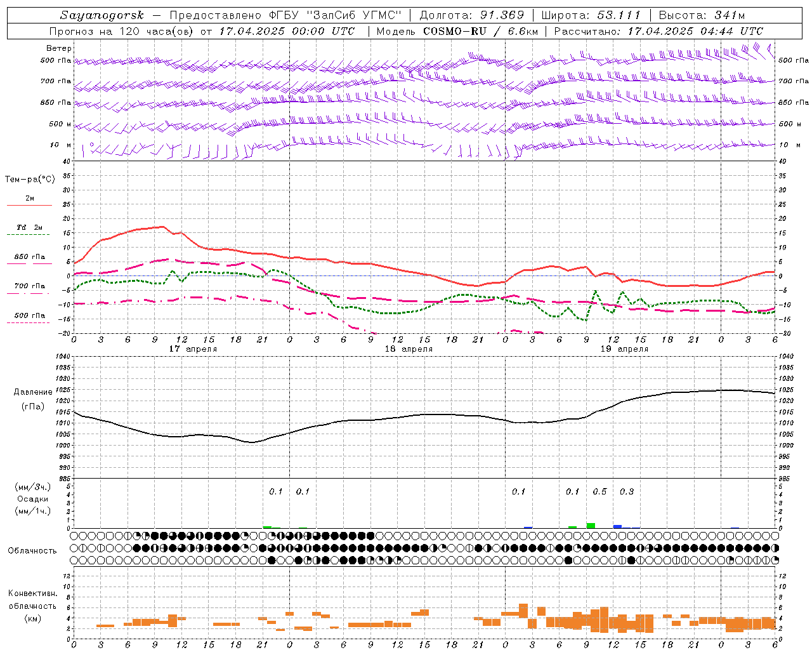Image resolution: width=812 pixels, height=650 pixels.
Task: Click the blue precipitation bar under 0.3
Action: pyautogui.click(x=617, y=526)
